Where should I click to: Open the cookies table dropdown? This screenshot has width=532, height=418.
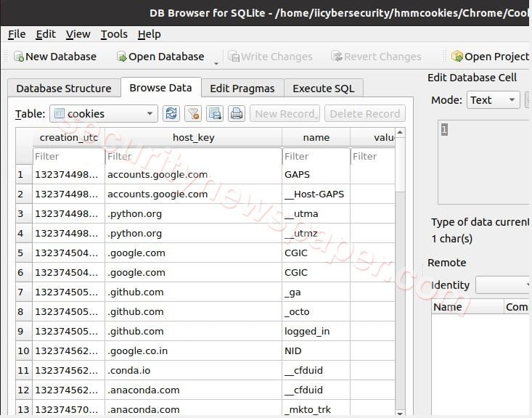(104, 113)
